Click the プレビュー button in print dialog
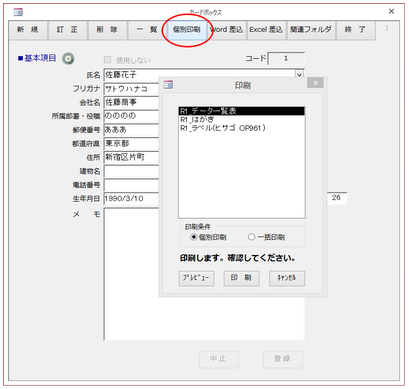Screen dimensions: 409x389 (196, 278)
